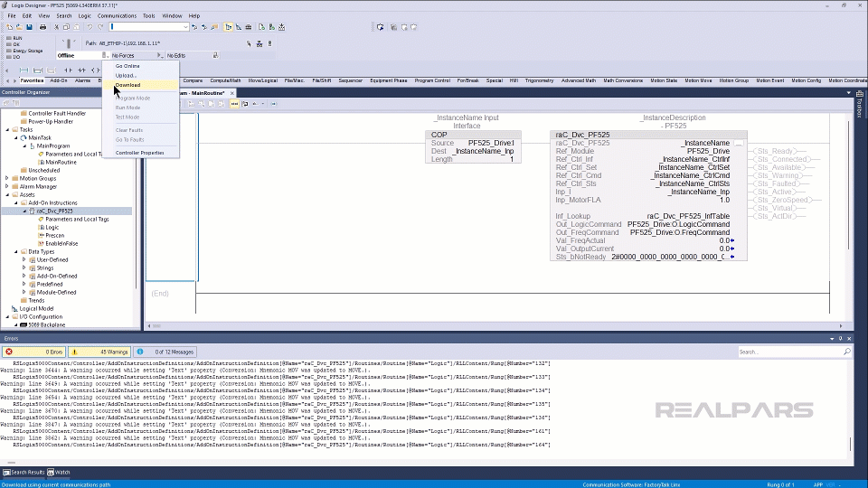Click the Who Active network icon next to path
The width and height of the screenshot is (868, 488).
tap(259, 43)
